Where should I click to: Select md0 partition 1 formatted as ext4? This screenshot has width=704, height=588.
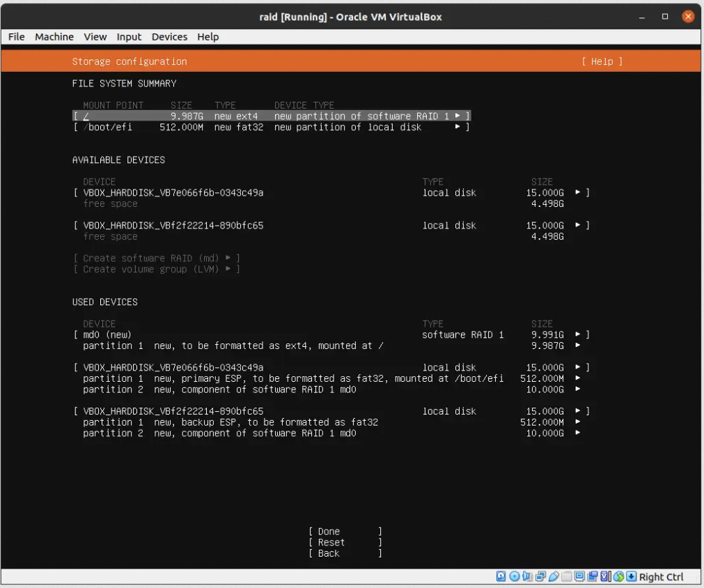[x=331, y=346]
